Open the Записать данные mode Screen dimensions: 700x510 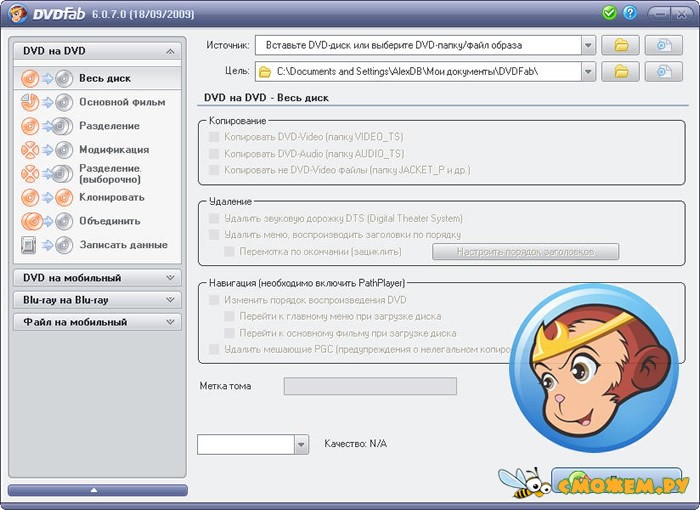(x=97, y=245)
